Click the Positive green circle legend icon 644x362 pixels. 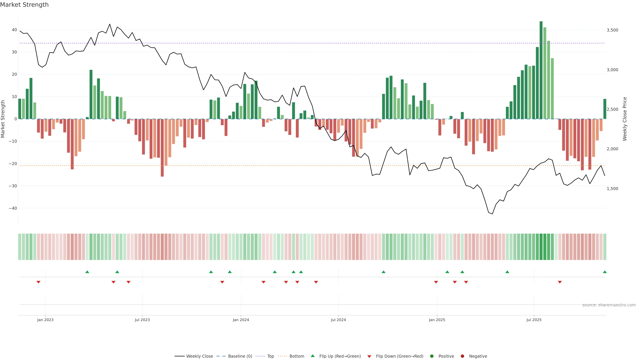click(432, 356)
